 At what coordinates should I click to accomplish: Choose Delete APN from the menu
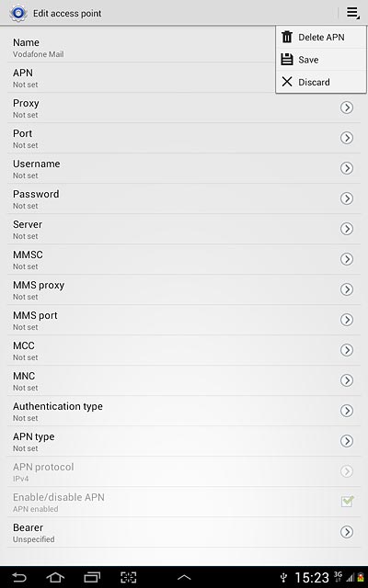click(321, 37)
